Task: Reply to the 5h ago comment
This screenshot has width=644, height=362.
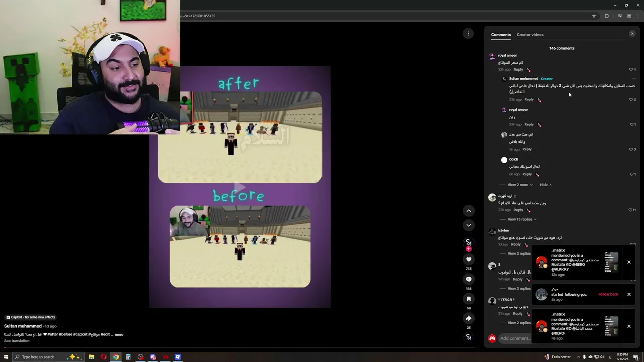Action: point(527,149)
